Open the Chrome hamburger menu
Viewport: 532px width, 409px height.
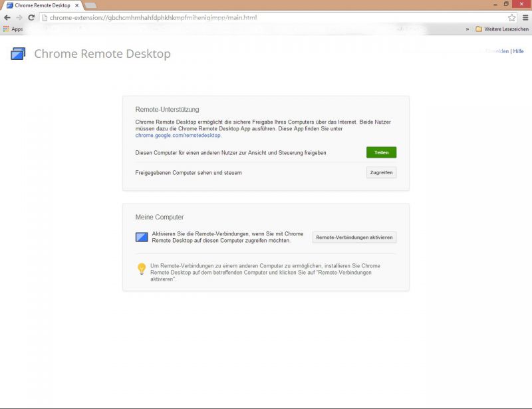(525, 18)
